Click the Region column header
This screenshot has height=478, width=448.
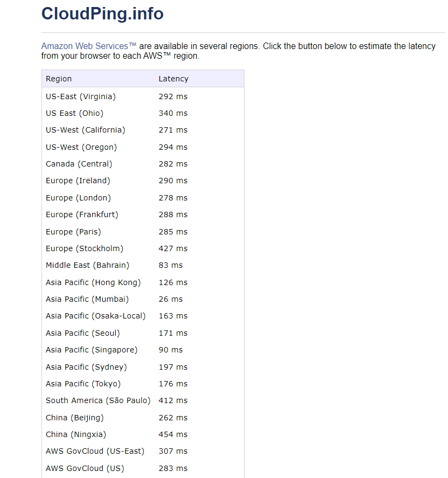59,79
